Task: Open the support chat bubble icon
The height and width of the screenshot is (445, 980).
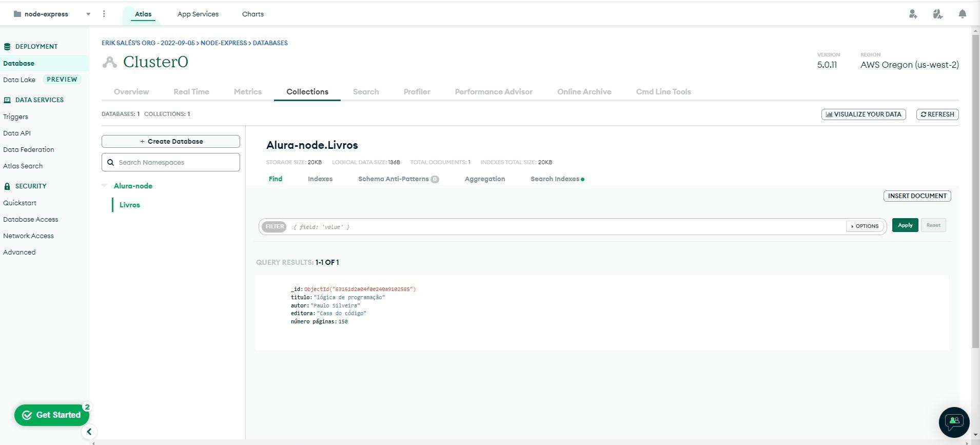Action: (x=954, y=422)
